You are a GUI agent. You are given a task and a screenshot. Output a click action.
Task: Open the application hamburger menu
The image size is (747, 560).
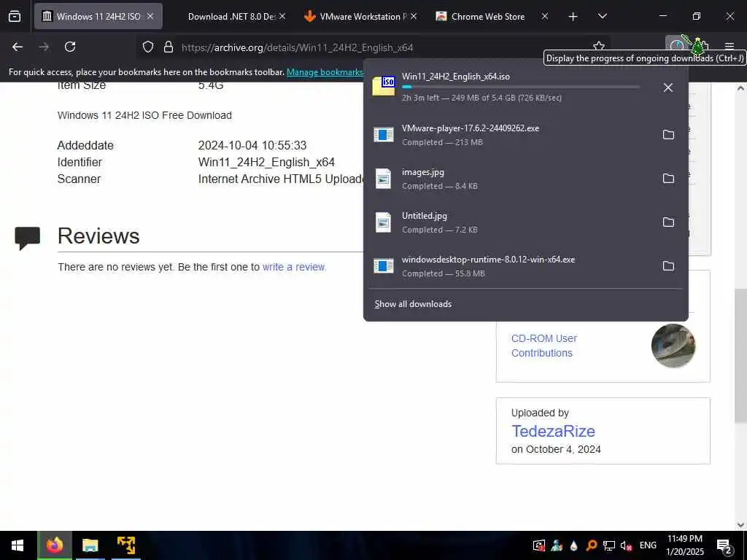[x=729, y=46]
